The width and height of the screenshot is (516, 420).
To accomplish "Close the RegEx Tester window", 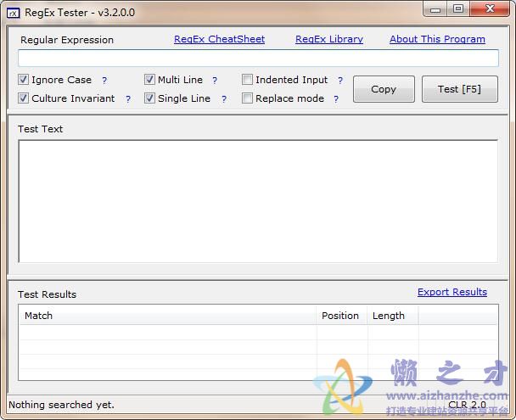I will click(x=490, y=8).
